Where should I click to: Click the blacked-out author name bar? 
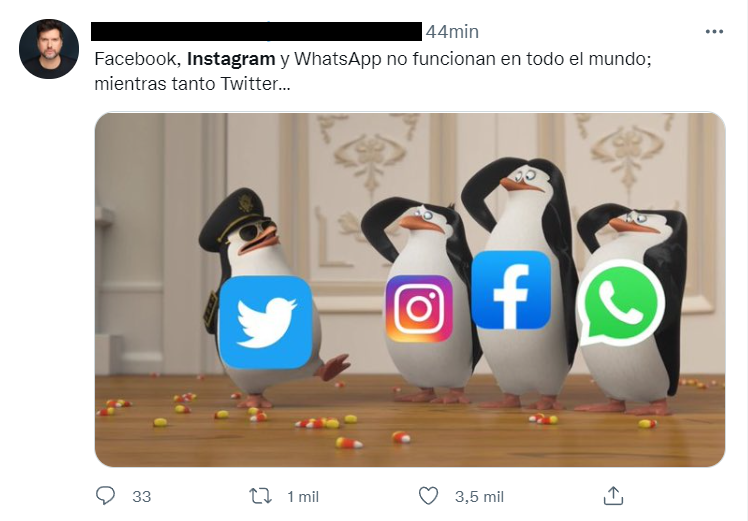pos(257,31)
